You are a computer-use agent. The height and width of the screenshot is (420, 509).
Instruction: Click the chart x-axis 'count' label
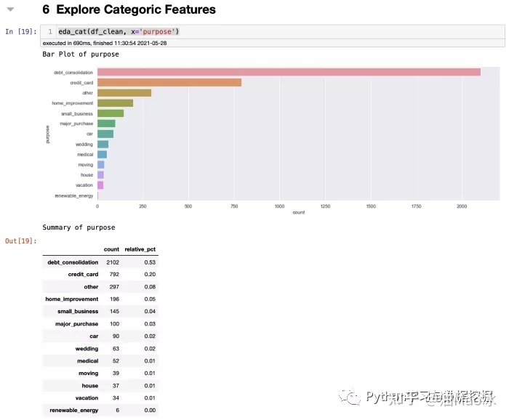[299, 212]
